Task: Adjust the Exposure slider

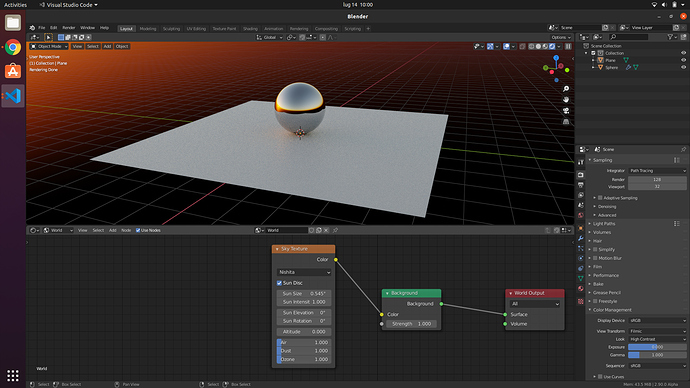Action: point(657,347)
